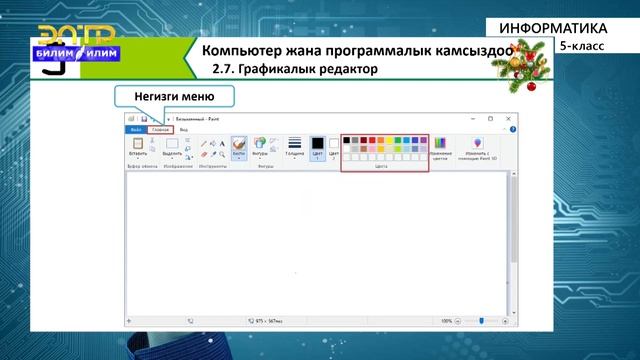Close the Paint window
Viewport: 640px width, 360px height.
509,119
